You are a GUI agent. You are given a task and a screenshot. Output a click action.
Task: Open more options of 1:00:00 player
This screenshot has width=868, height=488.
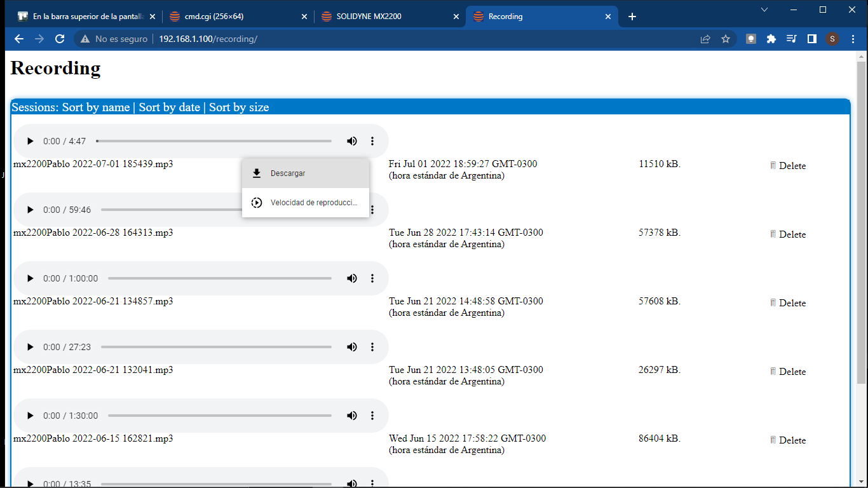tap(372, 278)
